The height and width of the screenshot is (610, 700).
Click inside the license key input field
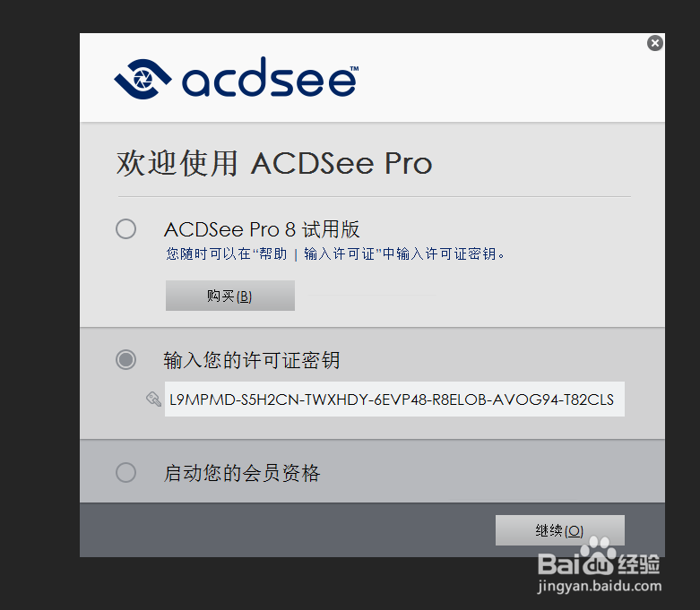pyautogui.click(x=394, y=399)
